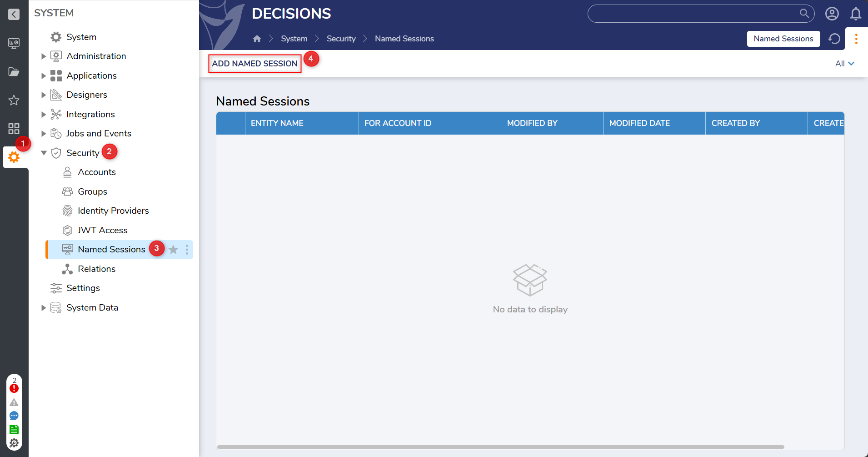Open the user profile icon

pos(832,14)
